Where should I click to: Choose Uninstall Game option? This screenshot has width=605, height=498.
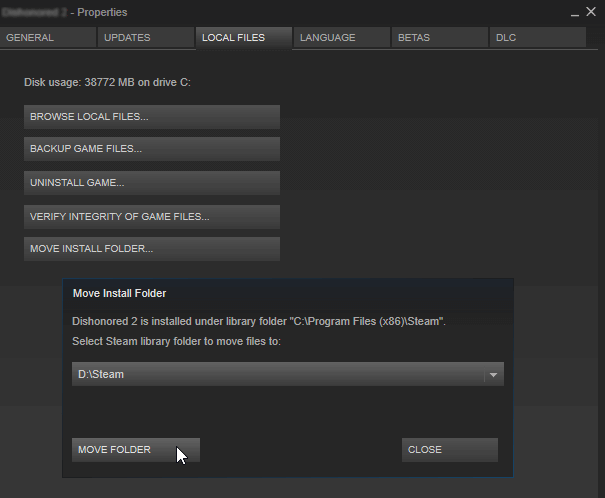pos(152,183)
